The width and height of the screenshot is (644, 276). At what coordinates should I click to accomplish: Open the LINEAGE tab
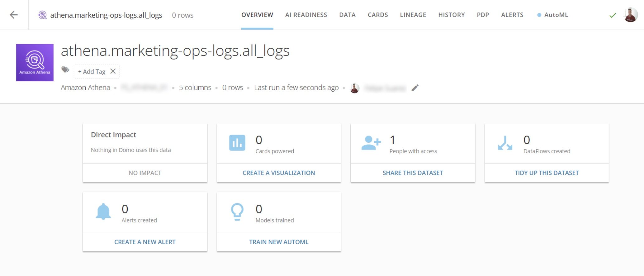[413, 15]
